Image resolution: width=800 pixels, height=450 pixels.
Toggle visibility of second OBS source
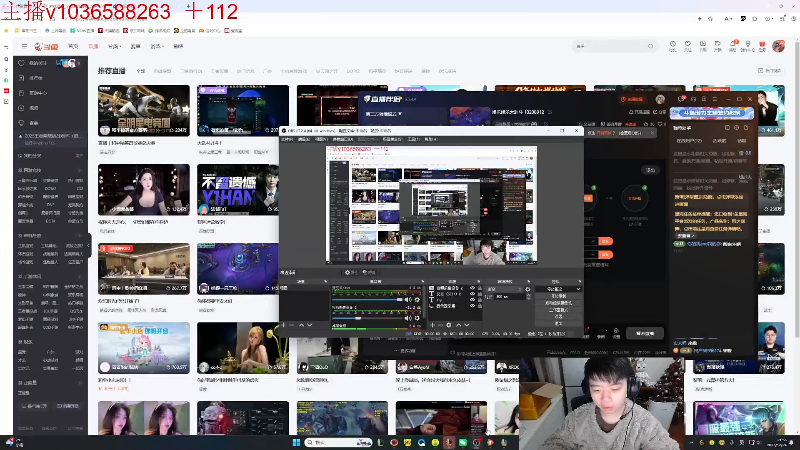tap(472, 294)
